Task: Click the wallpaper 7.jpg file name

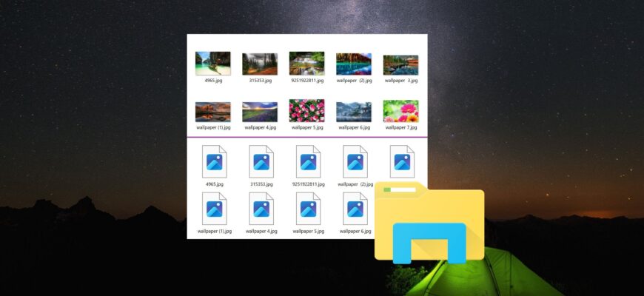Action: coord(401,128)
